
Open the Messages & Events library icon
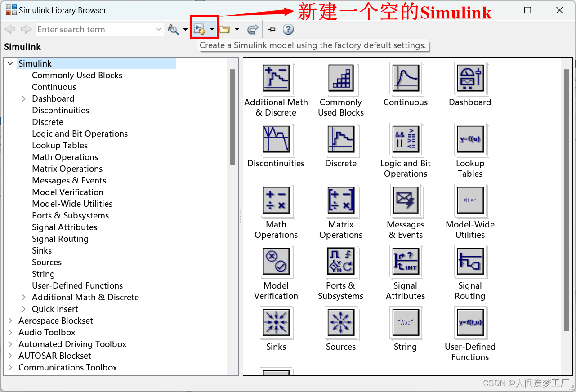pyautogui.click(x=406, y=200)
